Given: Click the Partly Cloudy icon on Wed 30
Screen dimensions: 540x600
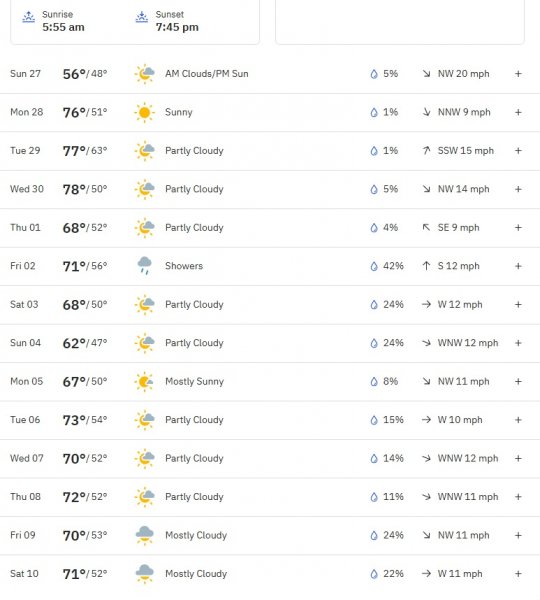Looking at the screenshot, I should tap(145, 189).
